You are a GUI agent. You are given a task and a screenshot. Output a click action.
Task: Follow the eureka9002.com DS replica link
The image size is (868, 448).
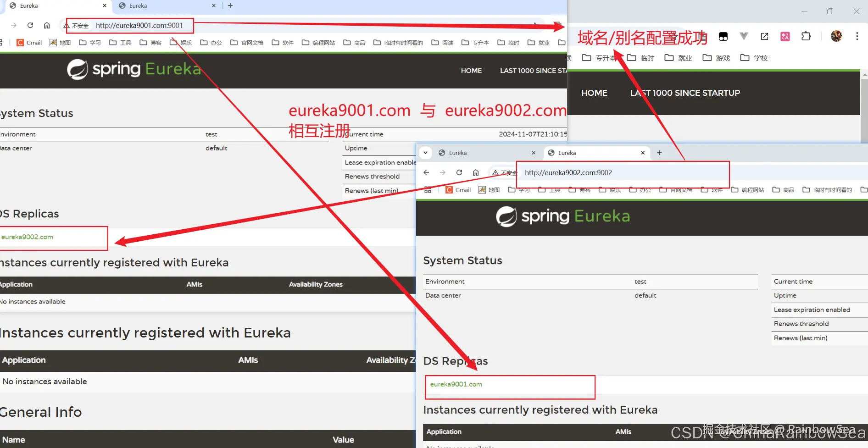point(27,237)
